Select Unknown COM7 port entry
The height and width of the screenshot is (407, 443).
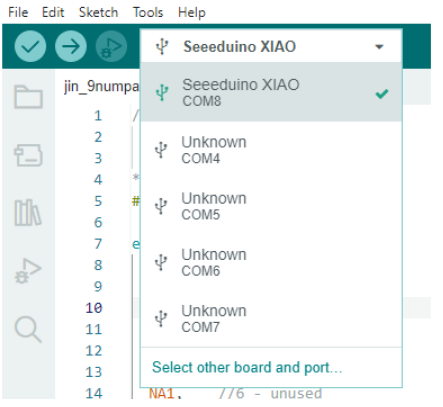pos(271,319)
